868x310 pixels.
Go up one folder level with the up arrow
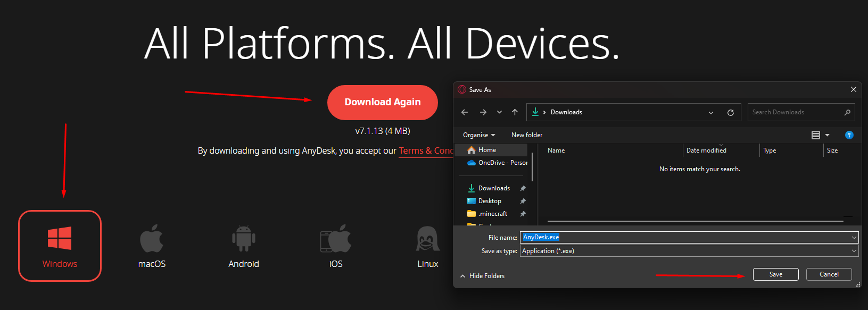click(x=515, y=112)
